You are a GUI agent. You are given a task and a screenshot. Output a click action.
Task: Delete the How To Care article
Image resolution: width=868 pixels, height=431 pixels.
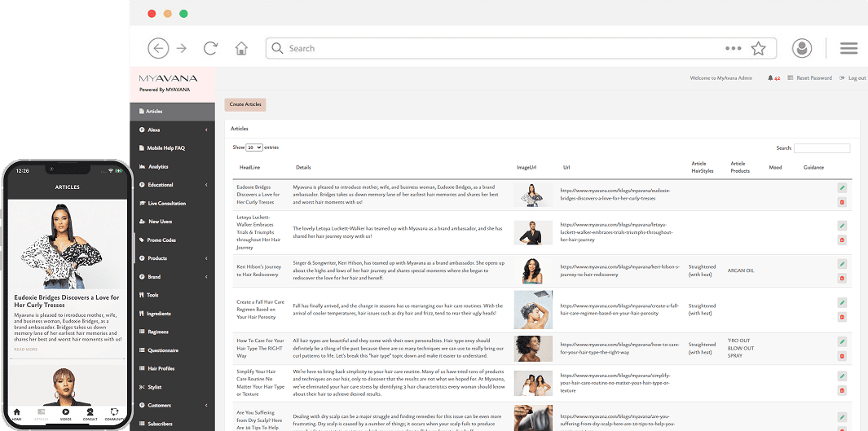tap(842, 356)
